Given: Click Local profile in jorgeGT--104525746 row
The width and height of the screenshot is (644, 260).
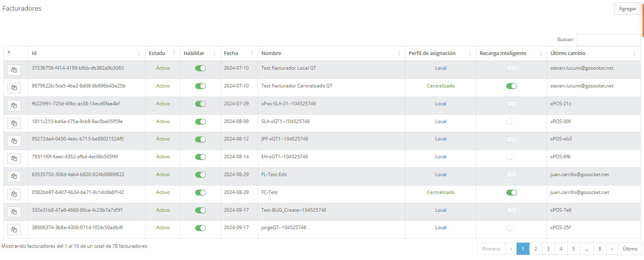Looking at the screenshot, I should pyautogui.click(x=441, y=228).
